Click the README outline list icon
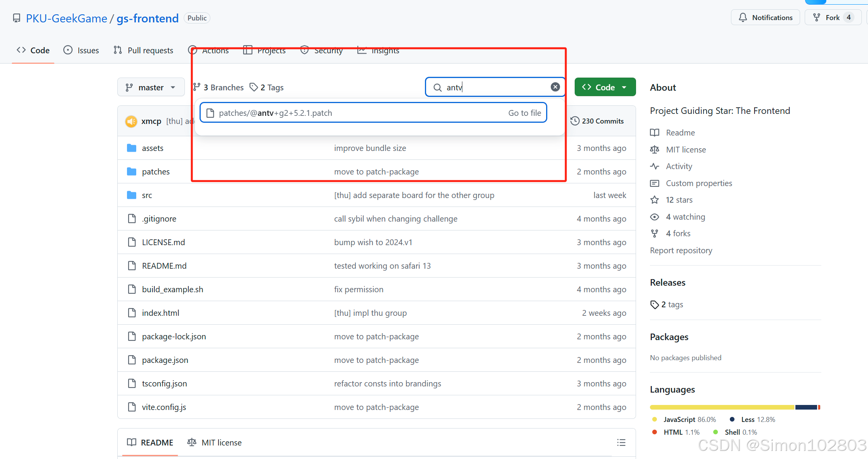Viewport: 868px width, 459px height. coord(621,442)
